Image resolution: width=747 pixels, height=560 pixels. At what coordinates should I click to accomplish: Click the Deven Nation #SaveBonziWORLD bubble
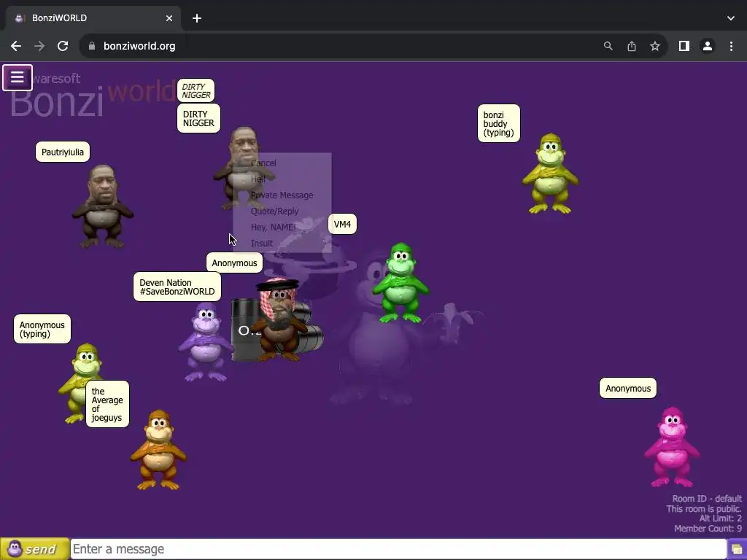(177, 287)
